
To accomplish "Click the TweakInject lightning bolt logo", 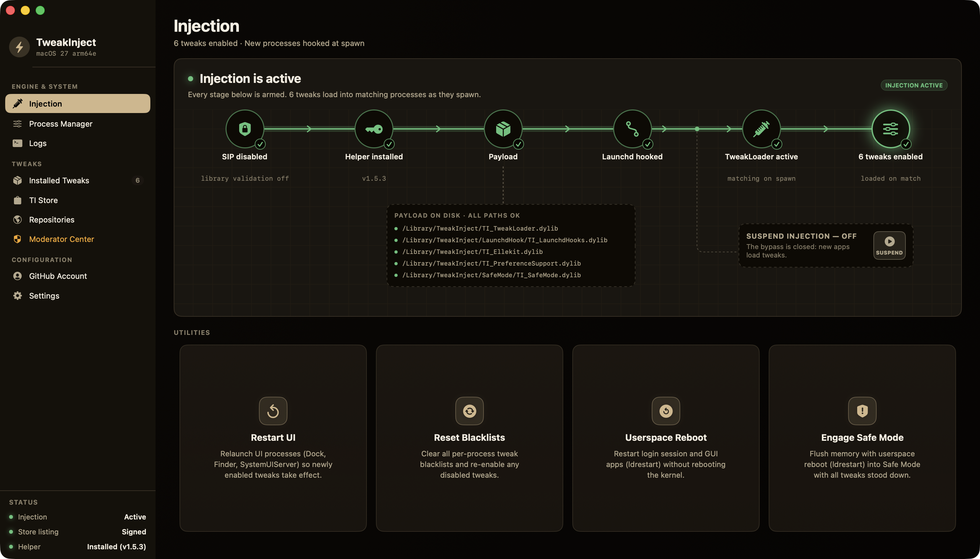I will [x=19, y=47].
